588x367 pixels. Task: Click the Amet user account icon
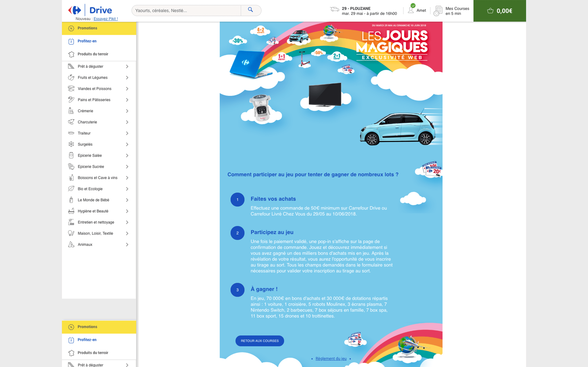pyautogui.click(x=411, y=10)
